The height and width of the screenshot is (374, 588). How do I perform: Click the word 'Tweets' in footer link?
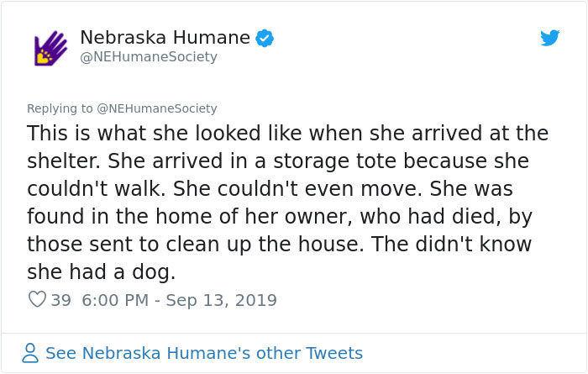(334, 353)
